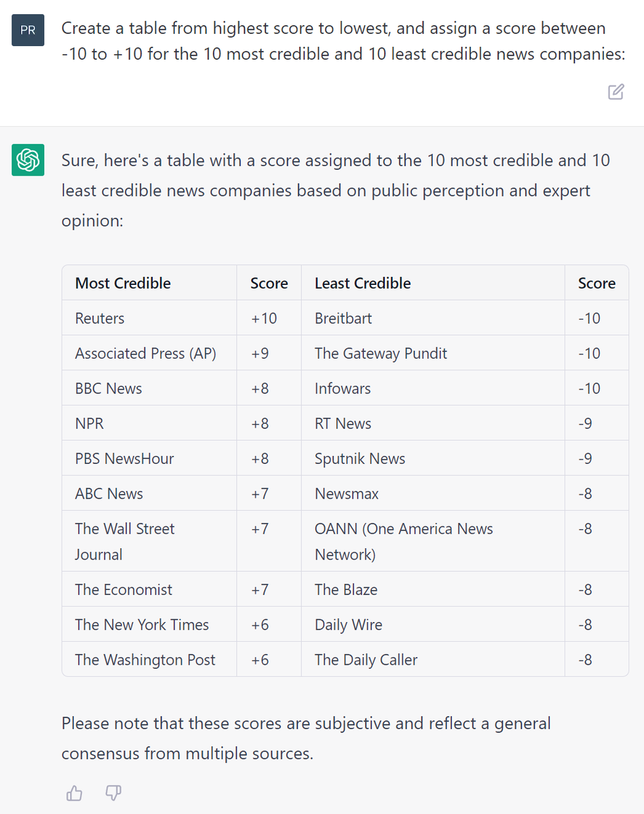
Task: Click the BBC News table cell
Action: [149, 389]
